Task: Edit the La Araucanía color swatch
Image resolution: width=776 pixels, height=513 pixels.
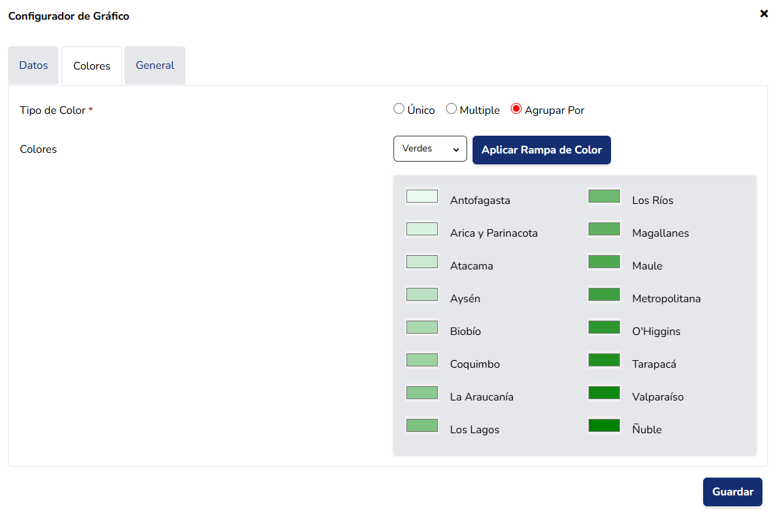Action: point(422,393)
